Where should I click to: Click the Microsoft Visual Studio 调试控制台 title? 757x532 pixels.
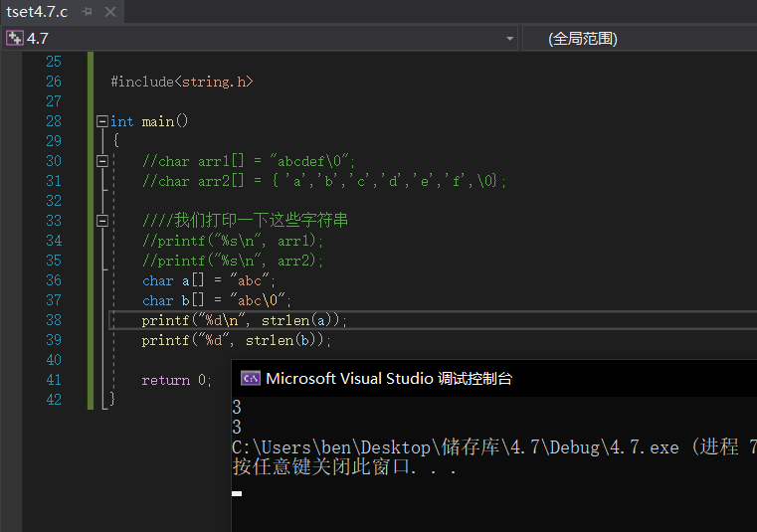tap(389, 379)
